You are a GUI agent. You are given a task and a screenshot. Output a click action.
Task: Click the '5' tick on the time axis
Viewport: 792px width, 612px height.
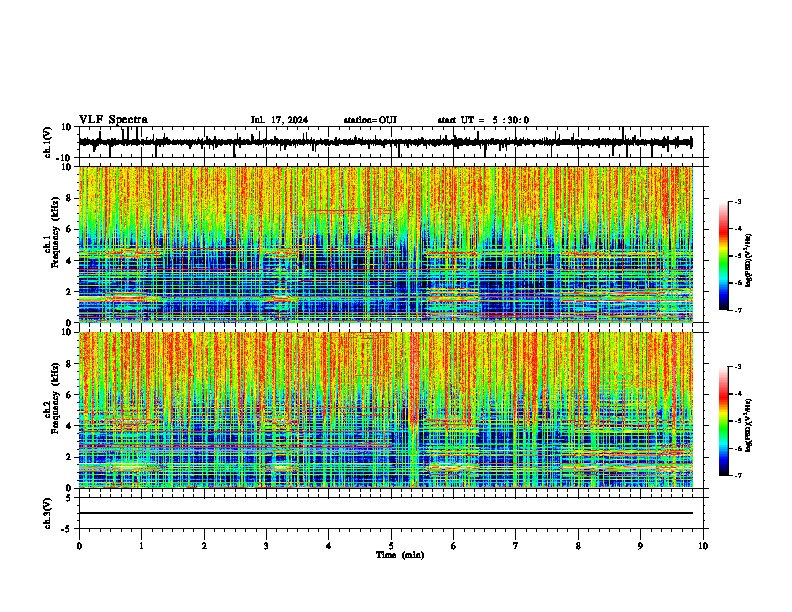click(x=391, y=546)
